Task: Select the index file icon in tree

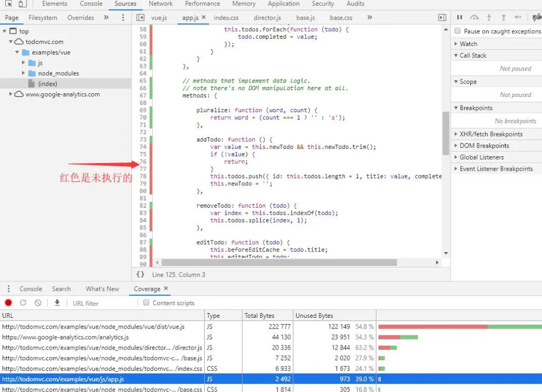Action: (x=31, y=84)
